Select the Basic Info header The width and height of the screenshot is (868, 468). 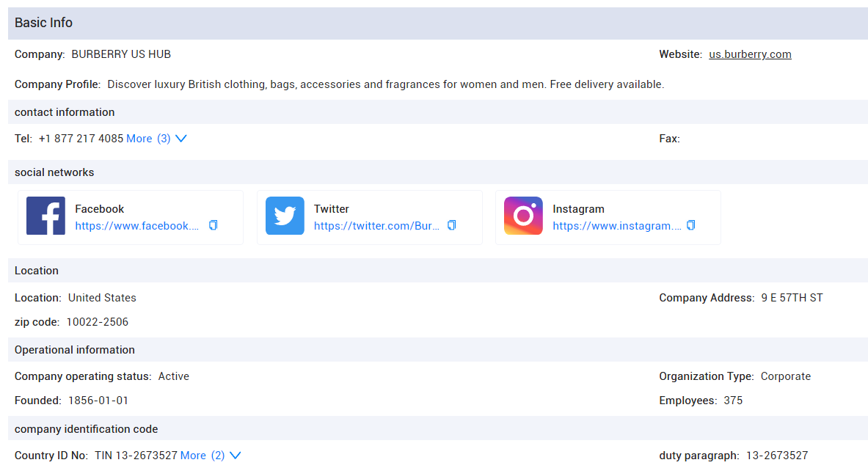pyautogui.click(x=438, y=23)
